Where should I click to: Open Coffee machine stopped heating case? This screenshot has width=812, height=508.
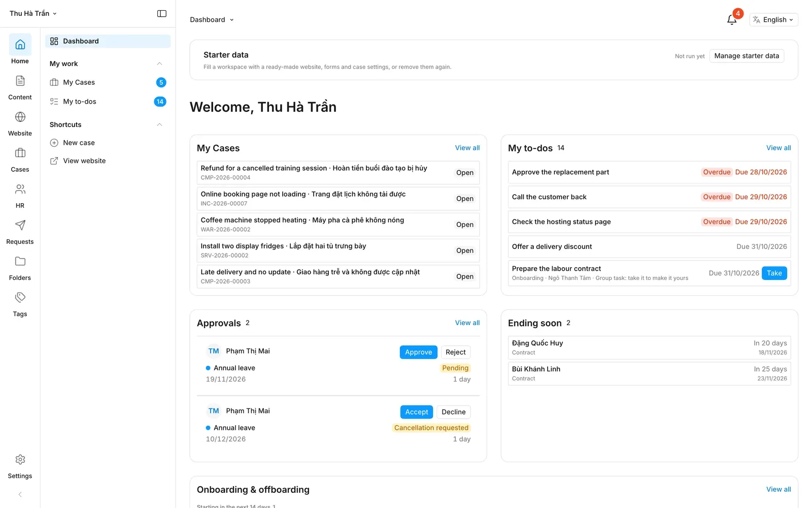point(338,225)
